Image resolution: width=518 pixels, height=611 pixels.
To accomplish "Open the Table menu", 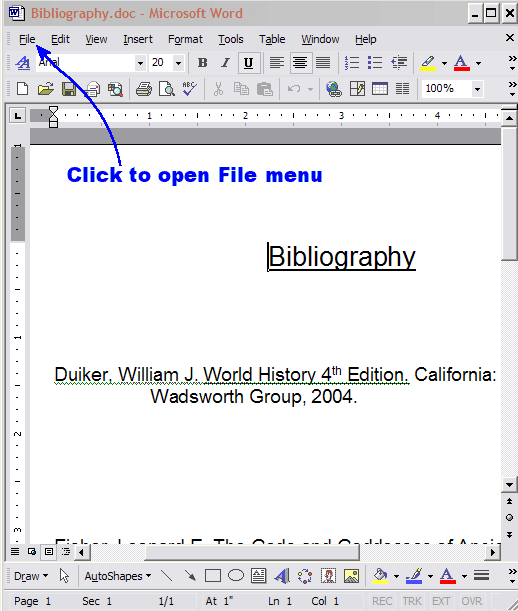I will [x=272, y=39].
